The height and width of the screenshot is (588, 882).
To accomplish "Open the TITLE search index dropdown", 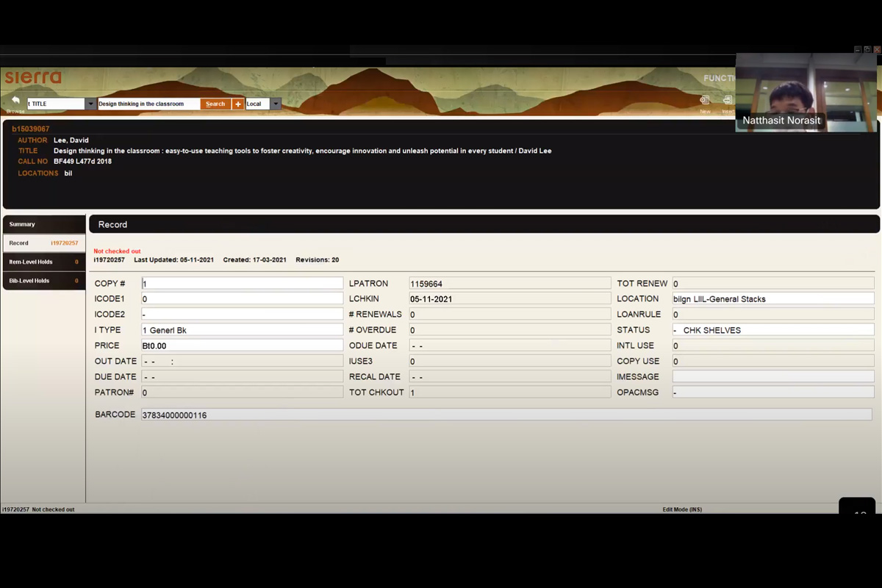I will coord(90,104).
